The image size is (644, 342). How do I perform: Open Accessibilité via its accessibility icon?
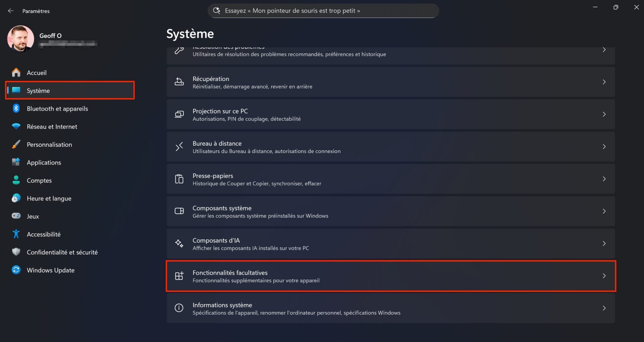pyautogui.click(x=16, y=234)
